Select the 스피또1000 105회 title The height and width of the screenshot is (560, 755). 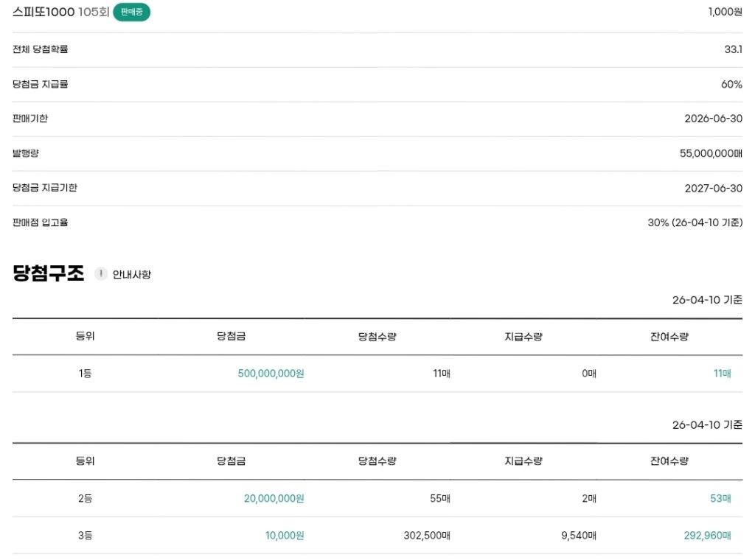61,12
